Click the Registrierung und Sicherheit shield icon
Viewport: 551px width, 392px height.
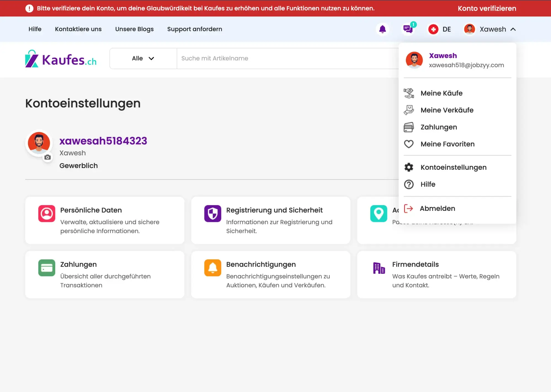click(212, 213)
